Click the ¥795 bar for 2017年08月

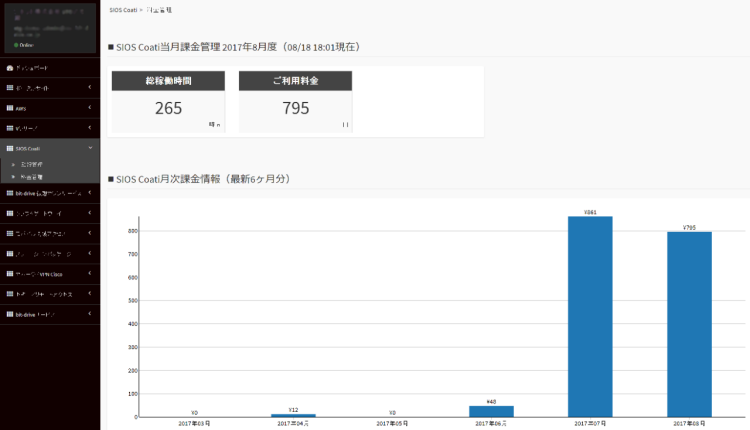pyautogui.click(x=689, y=324)
